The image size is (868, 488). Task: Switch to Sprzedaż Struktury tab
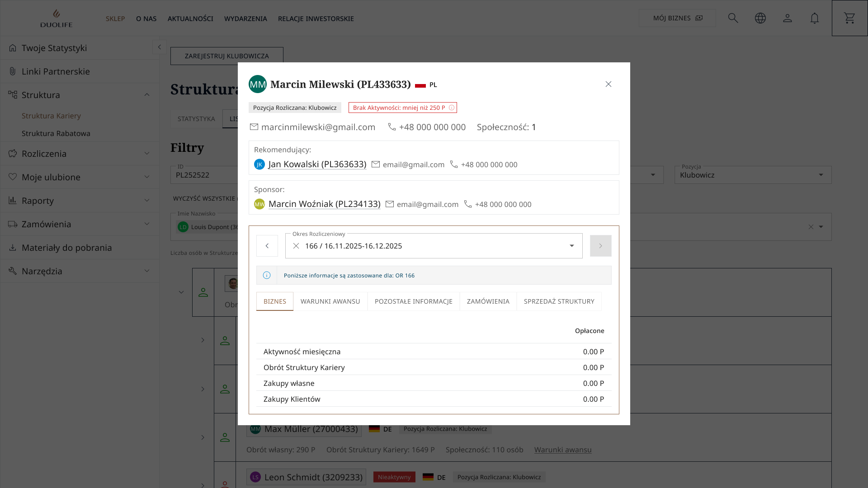(x=559, y=301)
